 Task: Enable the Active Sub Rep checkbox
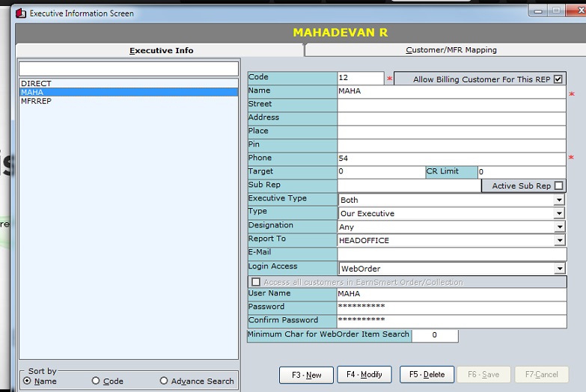pos(559,186)
